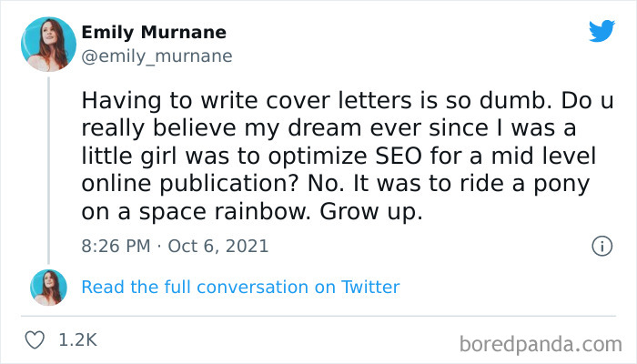The height and width of the screenshot is (364, 637).
Task: Click the small avatar beside the conversation link
Action: pos(47,288)
